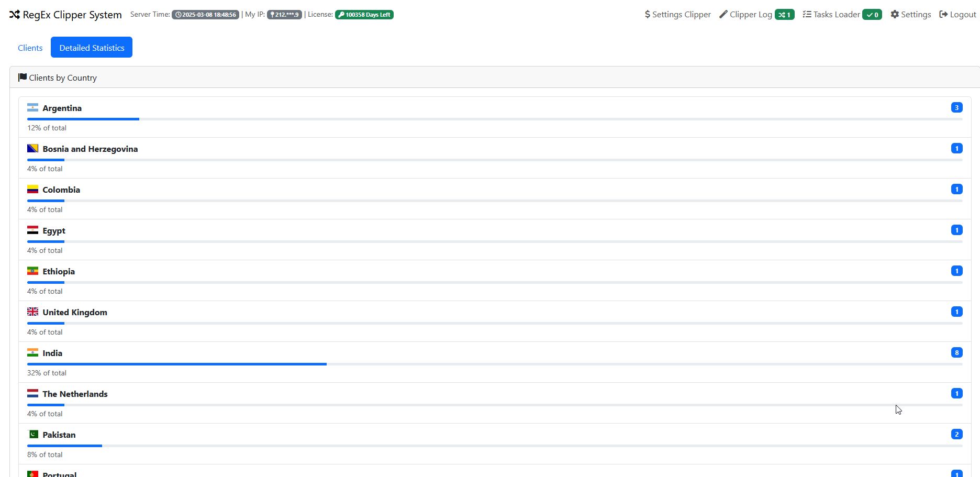
Task: Click the Clipper Log green count badge
Action: pyautogui.click(x=784, y=15)
